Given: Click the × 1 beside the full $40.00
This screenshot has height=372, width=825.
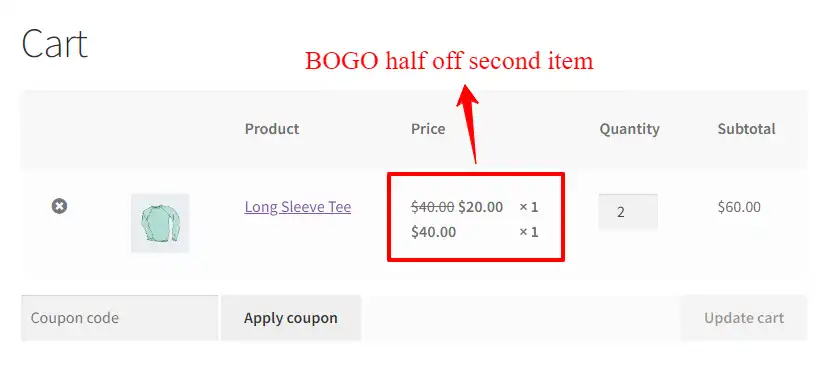Looking at the screenshot, I should (x=529, y=232).
